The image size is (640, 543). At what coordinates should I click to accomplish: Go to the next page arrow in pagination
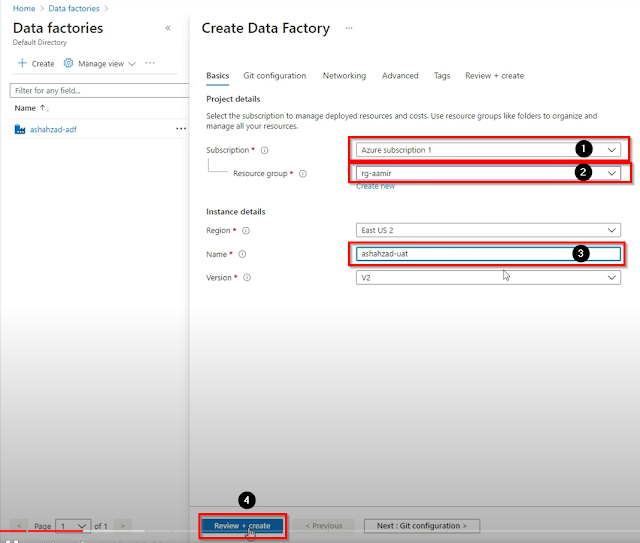click(x=123, y=526)
